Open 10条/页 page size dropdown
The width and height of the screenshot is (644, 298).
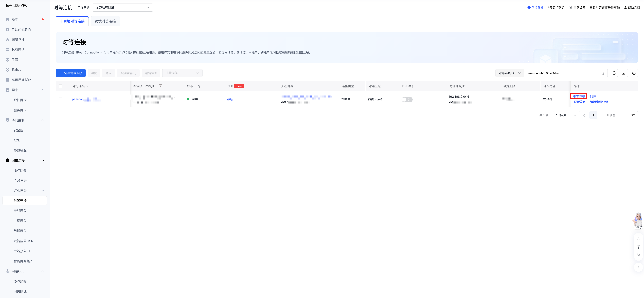click(566, 115)
